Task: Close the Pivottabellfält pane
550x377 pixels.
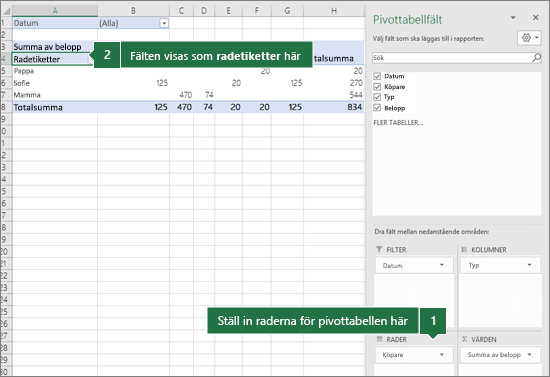Action: 536,17
